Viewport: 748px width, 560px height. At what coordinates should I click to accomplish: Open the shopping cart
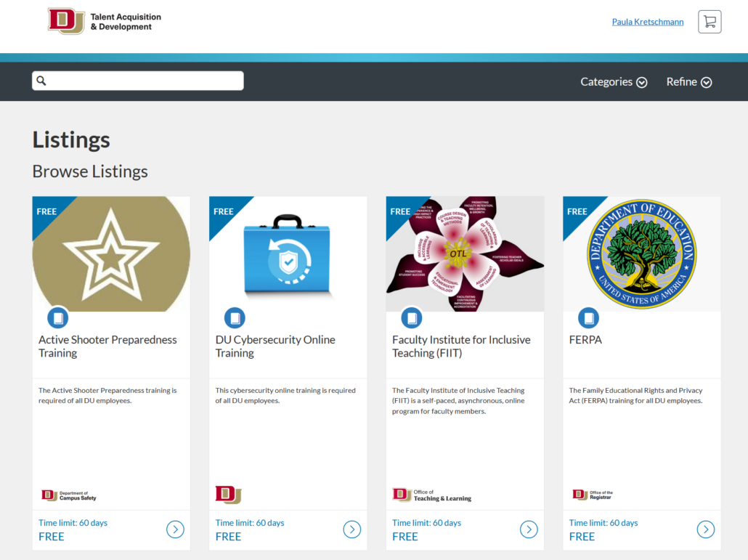[x=710, y=22]
